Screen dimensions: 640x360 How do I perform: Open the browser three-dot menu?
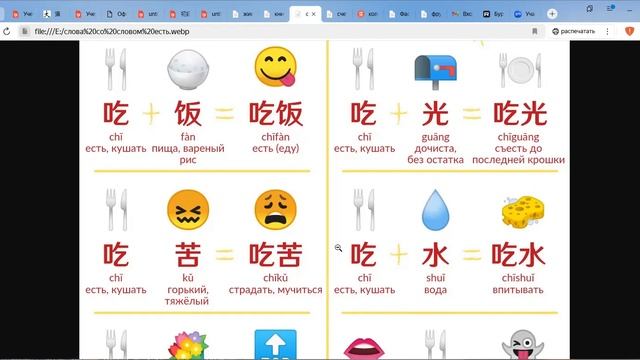607,31
